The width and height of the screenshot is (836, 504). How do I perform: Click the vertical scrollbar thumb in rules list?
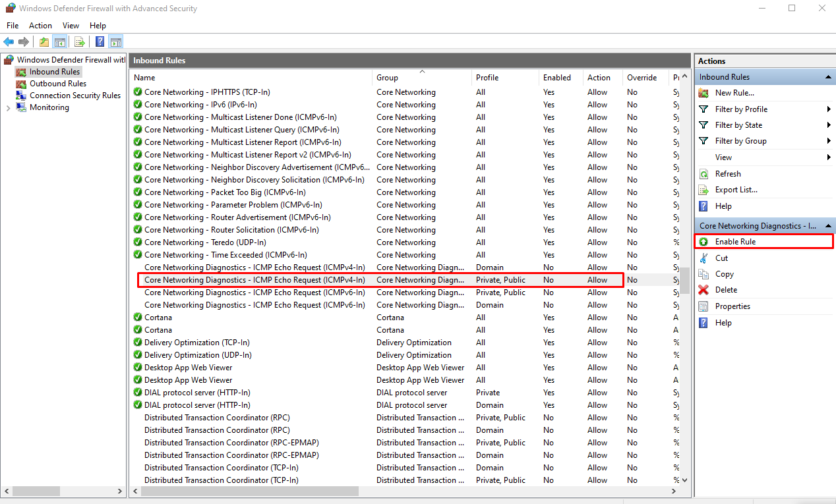point(684,281)
